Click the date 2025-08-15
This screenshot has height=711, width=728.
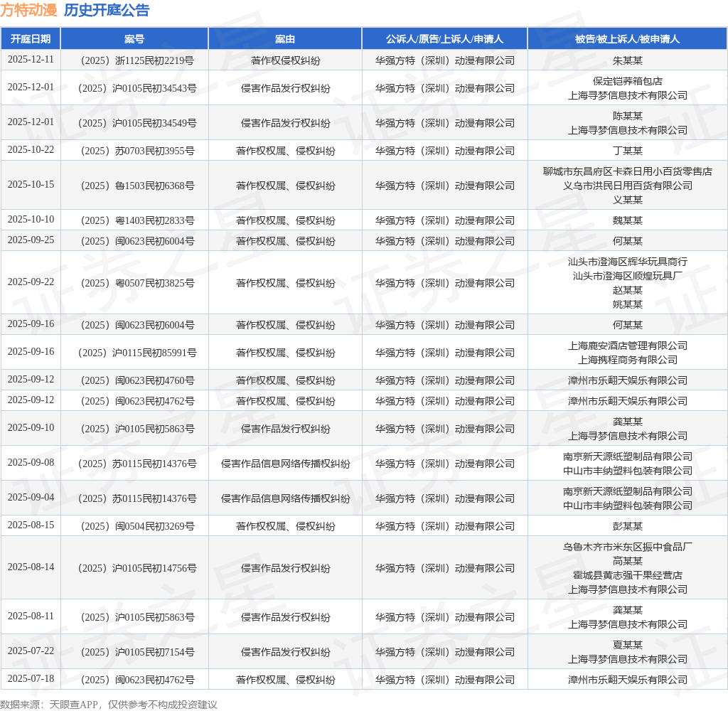click(x=31, y=525)
